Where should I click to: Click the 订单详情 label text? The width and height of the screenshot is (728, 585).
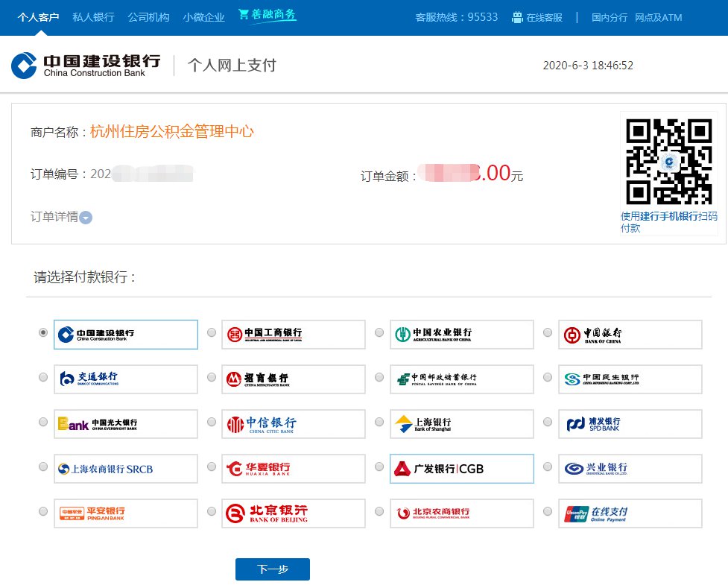pos(54,217)
